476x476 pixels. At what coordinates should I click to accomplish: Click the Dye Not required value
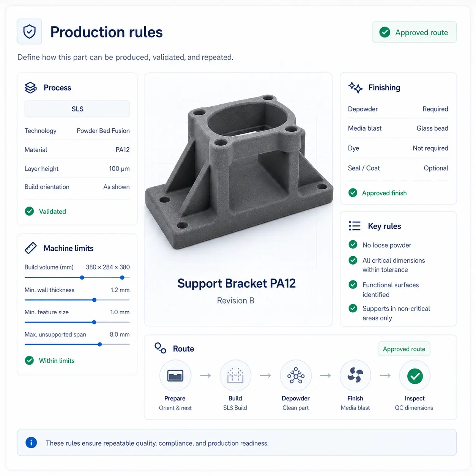(430, 148)
